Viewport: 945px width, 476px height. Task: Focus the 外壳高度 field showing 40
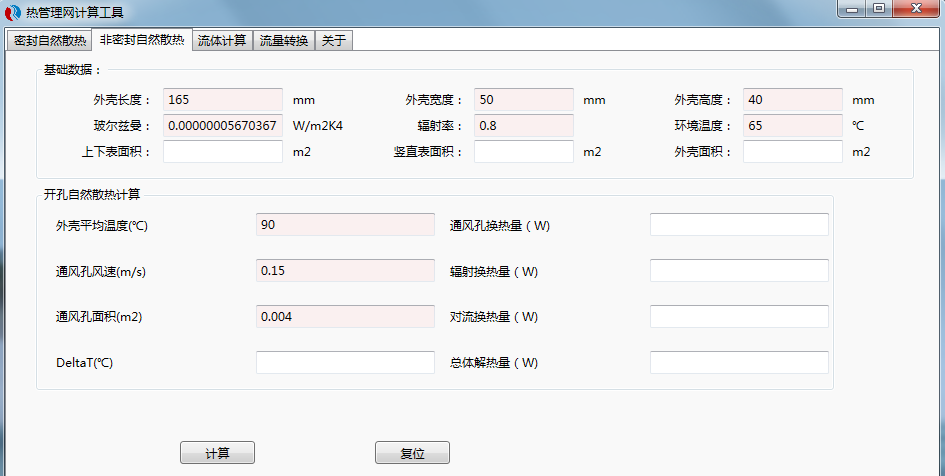click(x=793, y=99)
